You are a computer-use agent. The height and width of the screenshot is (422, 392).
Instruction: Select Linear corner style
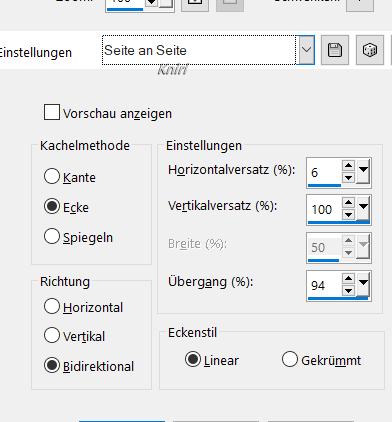click(x=193, y=359)
